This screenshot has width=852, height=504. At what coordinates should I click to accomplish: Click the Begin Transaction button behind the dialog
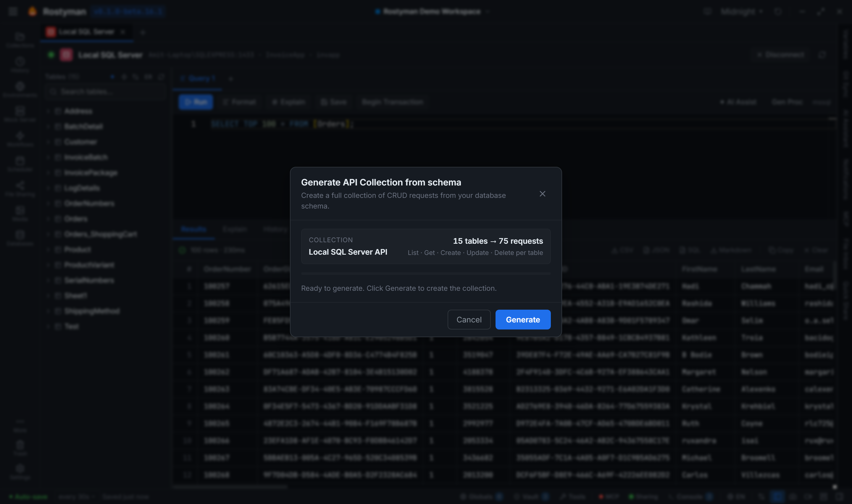(392, 102)
